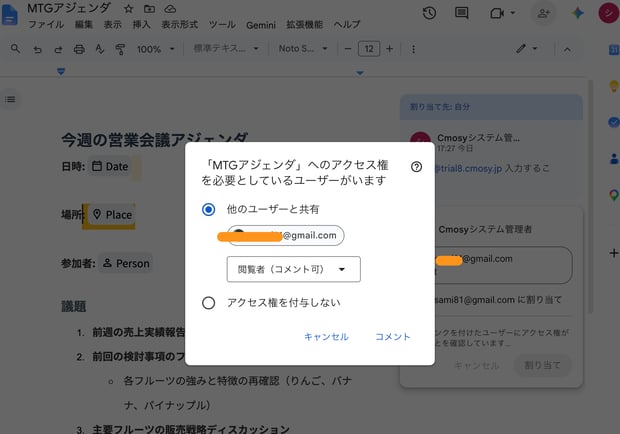Click the share add-person icon
This screenshot has height=434, width=620.
click(x=544, y=13)
